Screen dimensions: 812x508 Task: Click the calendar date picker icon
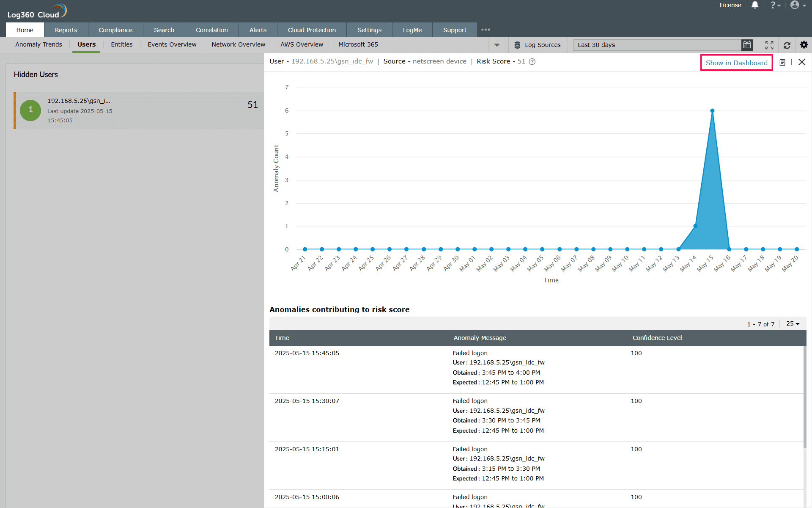pyautogui.click(x=747, y=45)
